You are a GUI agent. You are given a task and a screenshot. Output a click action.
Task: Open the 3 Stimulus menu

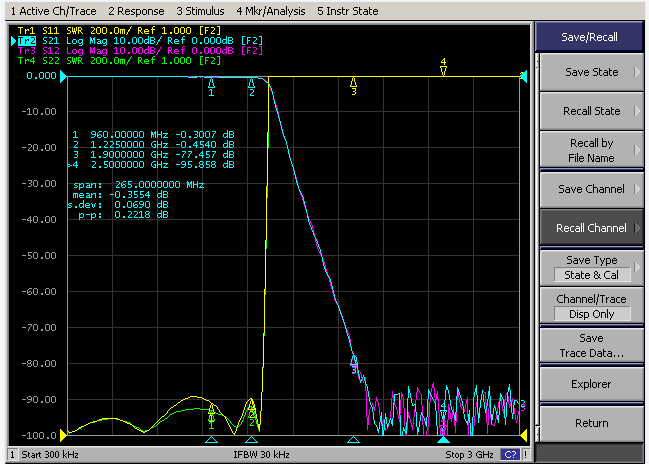click(200, 11)
